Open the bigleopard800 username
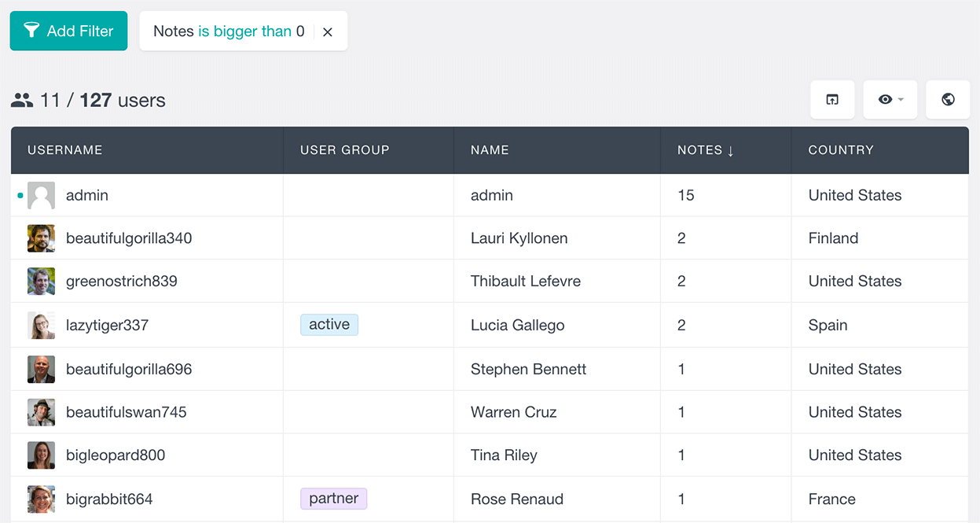 pyautogui.click(x=116, y=455)
